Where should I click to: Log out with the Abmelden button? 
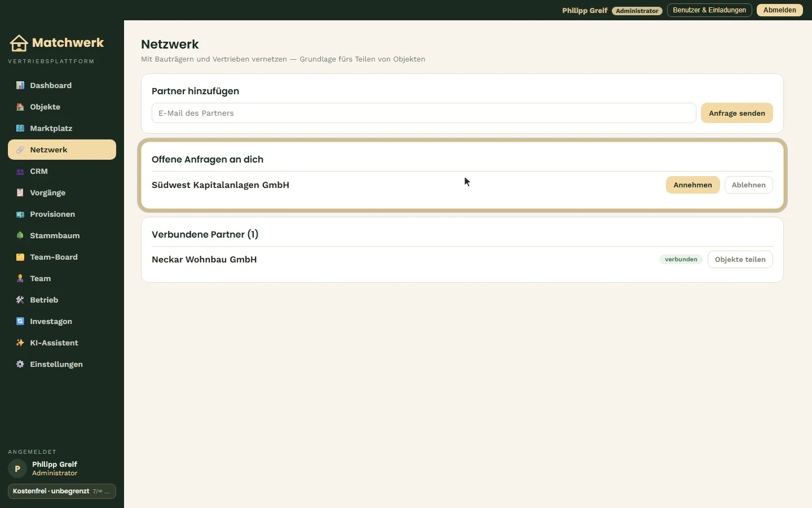(x=780, y=10)
